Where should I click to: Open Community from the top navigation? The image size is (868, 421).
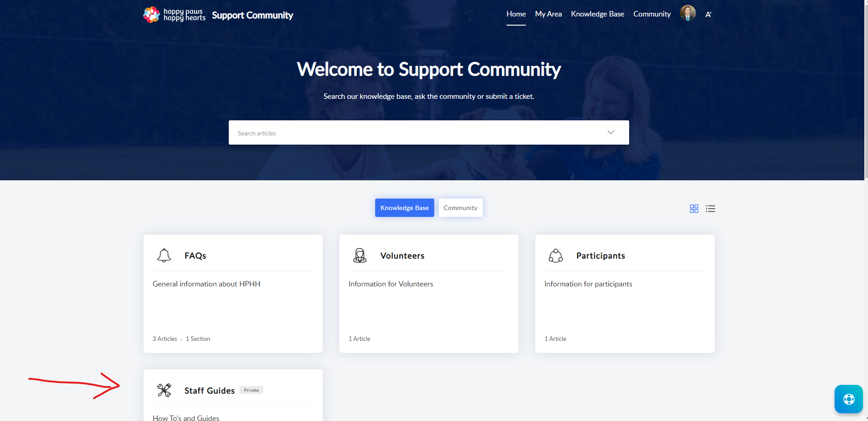coord(652,14)
